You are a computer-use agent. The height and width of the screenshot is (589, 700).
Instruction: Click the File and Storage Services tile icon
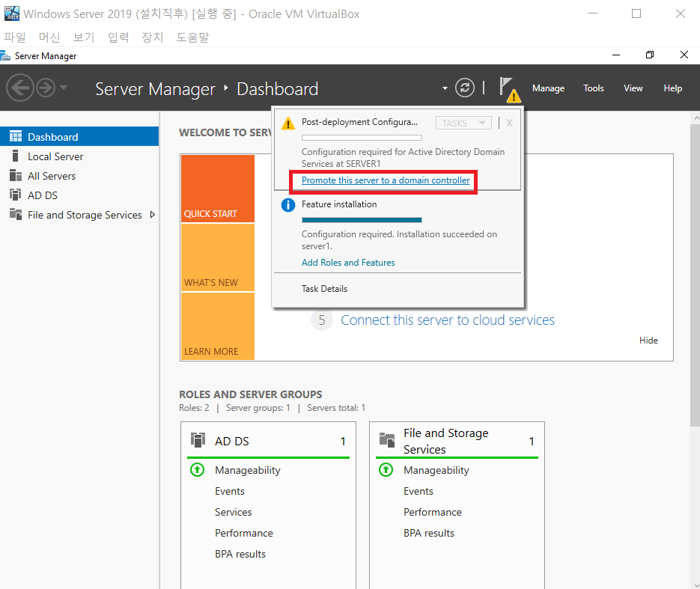click(387, 440)
